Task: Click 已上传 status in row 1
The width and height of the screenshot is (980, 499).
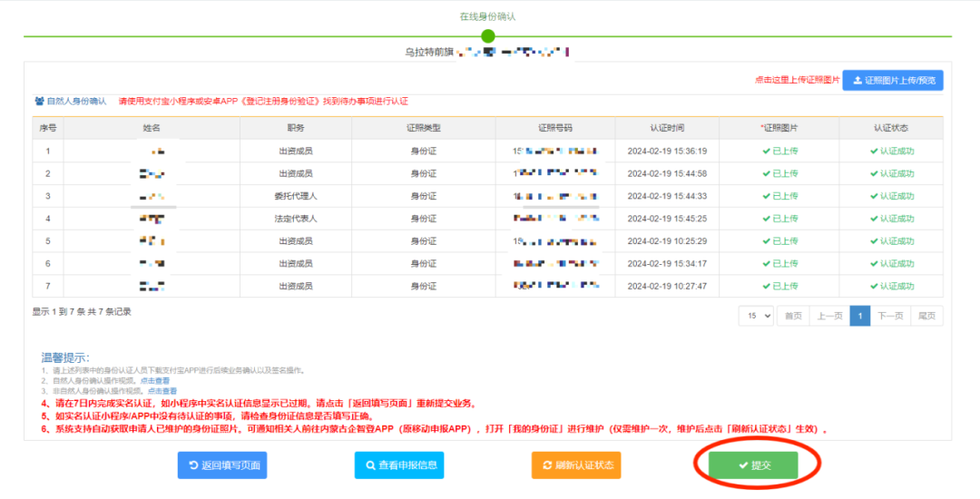Action: click(780, 152)
